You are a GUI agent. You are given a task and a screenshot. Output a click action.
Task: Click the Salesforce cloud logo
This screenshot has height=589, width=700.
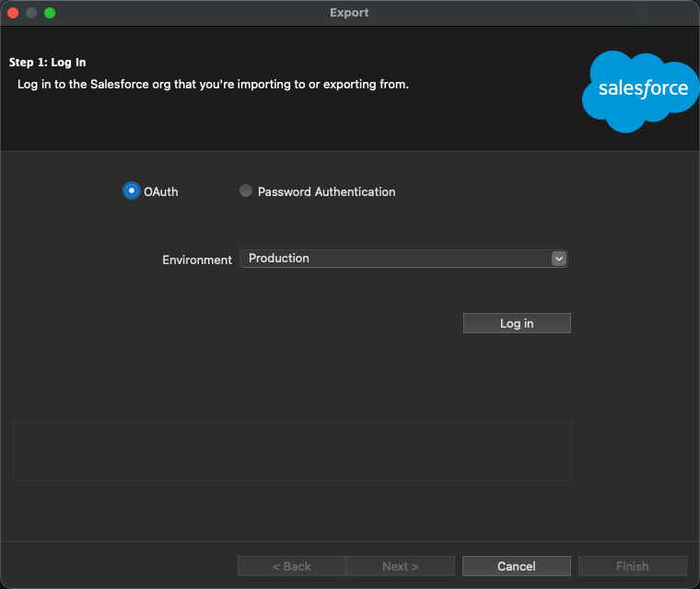(x=641, y=91)
